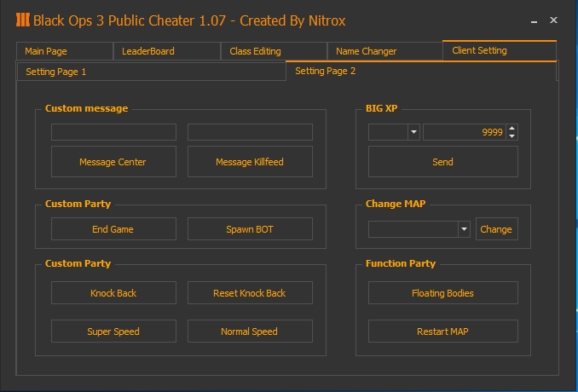
Task: Click the first Custom message text field
Action: [x=113, y=132]
